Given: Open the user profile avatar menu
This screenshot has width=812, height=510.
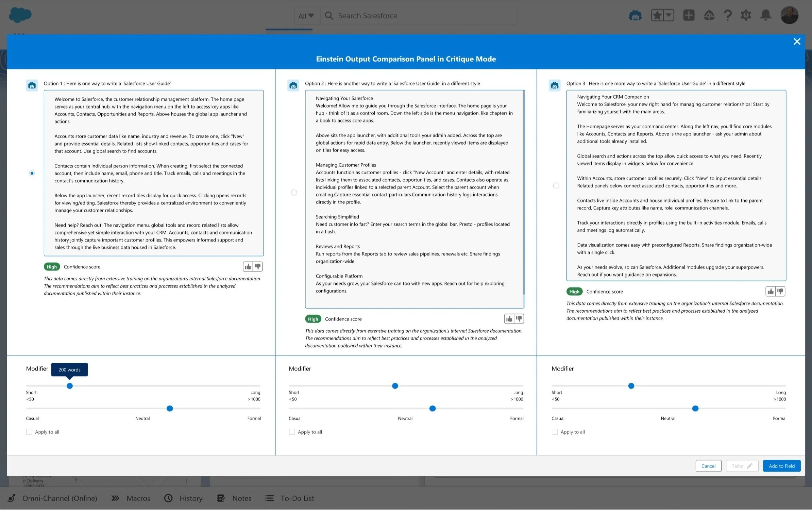Looking at the screenshot, I should click(789, 15).
